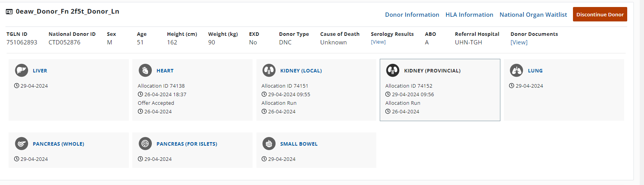Select the Kidney (Provincial) allocation card
Viewport: 644px width, 185px height.
pos(440,90)
